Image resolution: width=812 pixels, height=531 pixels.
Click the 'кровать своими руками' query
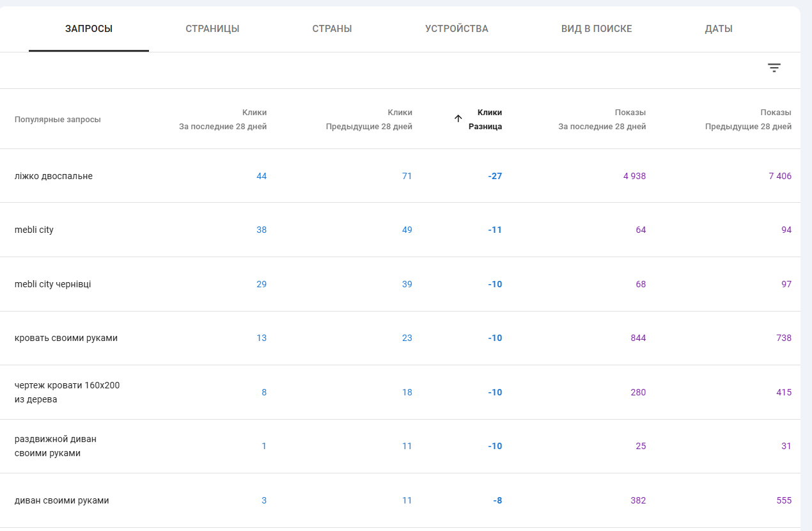point(66,338)
